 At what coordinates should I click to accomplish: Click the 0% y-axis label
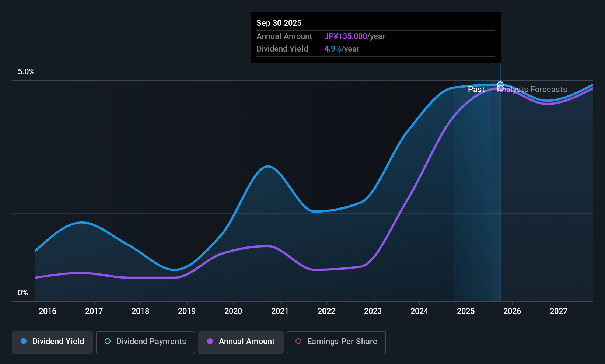(23, 293)
